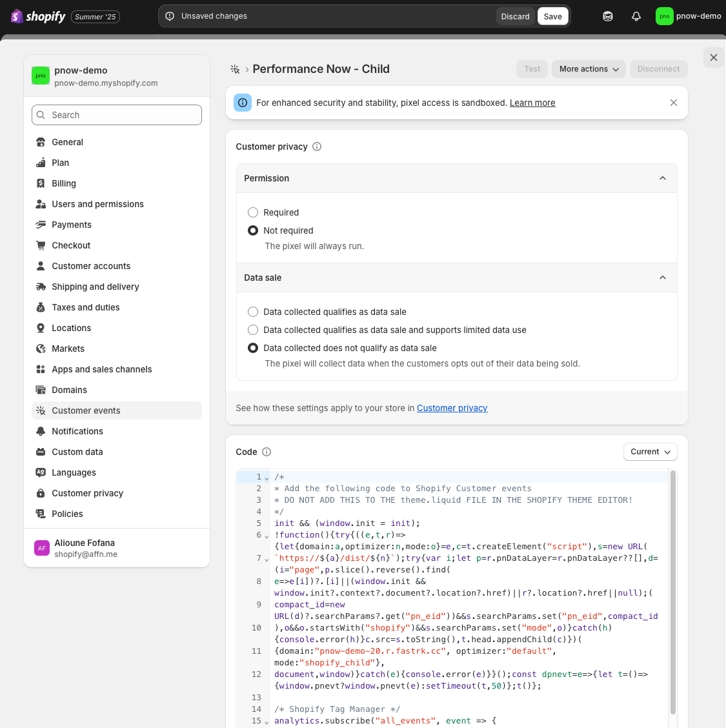Screen dimensions: 726x728
Task: Click the Customer privacy lock icon
Action: [41, 494]
